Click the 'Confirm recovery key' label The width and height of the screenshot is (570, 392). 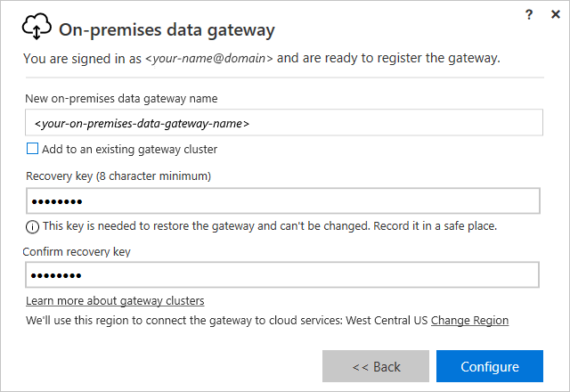point(78,251)
